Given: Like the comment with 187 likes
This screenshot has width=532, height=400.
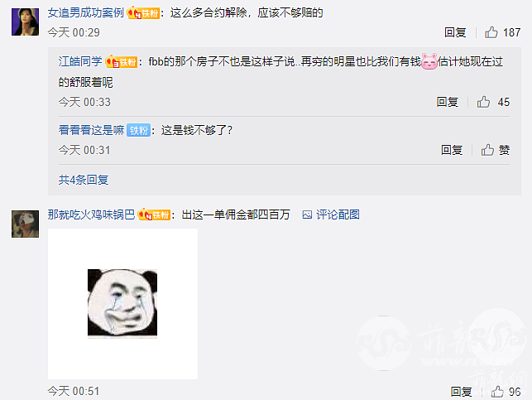Looking at the screenshot, I should pyautogui.click(x=502, y=32).
